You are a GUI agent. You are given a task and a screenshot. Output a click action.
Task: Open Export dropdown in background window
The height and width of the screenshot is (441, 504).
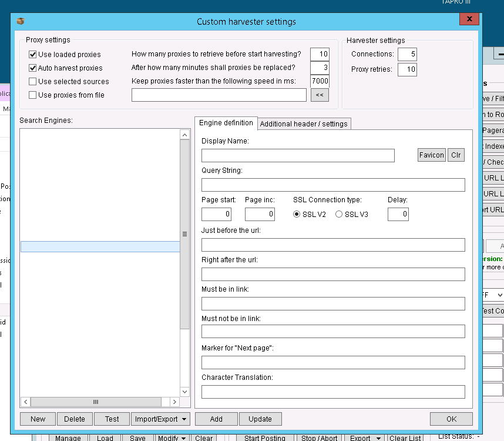[x=364, y=438]
